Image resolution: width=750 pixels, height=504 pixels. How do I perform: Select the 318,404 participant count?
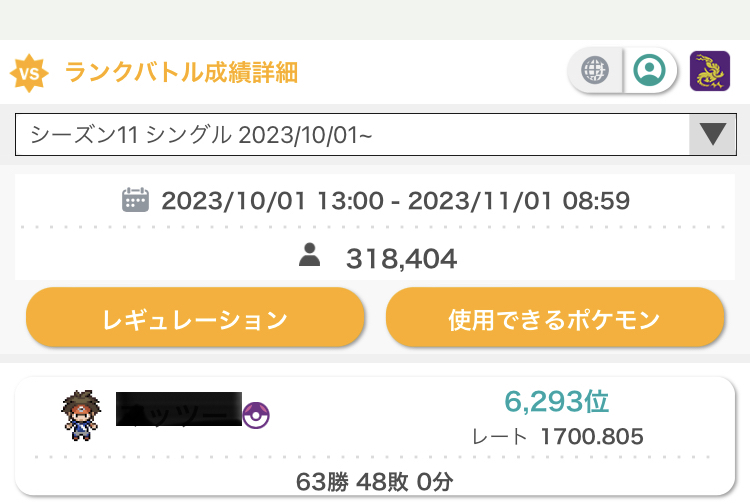click(x=401, y=259)
